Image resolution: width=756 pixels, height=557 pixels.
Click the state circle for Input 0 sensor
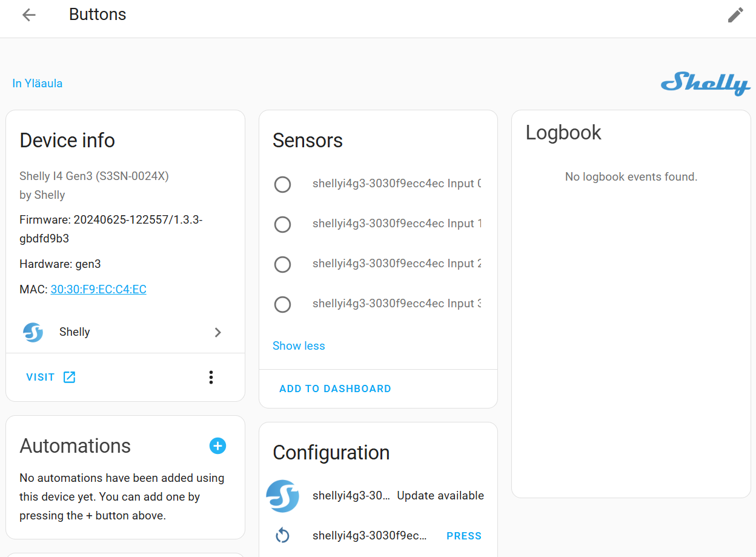coord(282,184)
